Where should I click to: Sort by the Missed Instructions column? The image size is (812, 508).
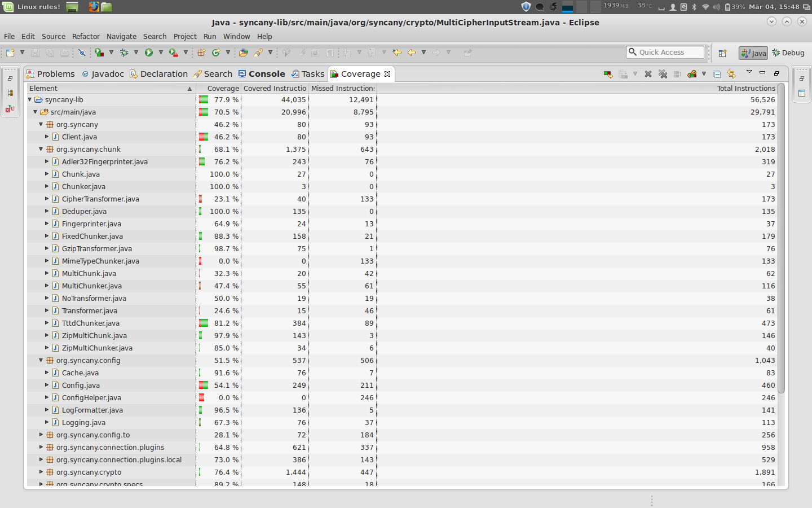pyautogui.click(x=342, y=89)
